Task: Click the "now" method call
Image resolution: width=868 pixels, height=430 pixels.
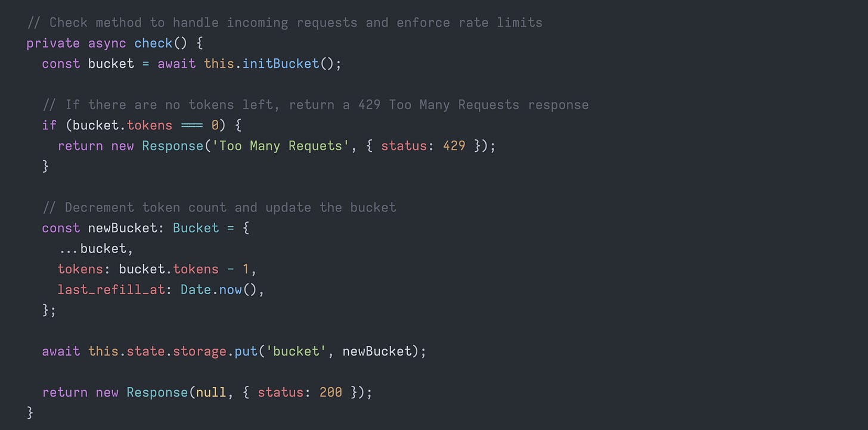Action: [x=230, y=289]
